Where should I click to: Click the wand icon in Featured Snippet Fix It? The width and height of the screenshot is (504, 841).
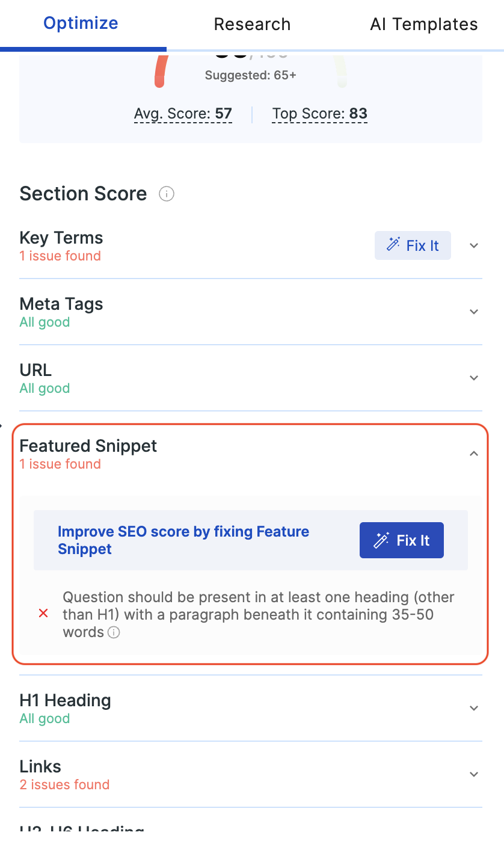[381, 540]
